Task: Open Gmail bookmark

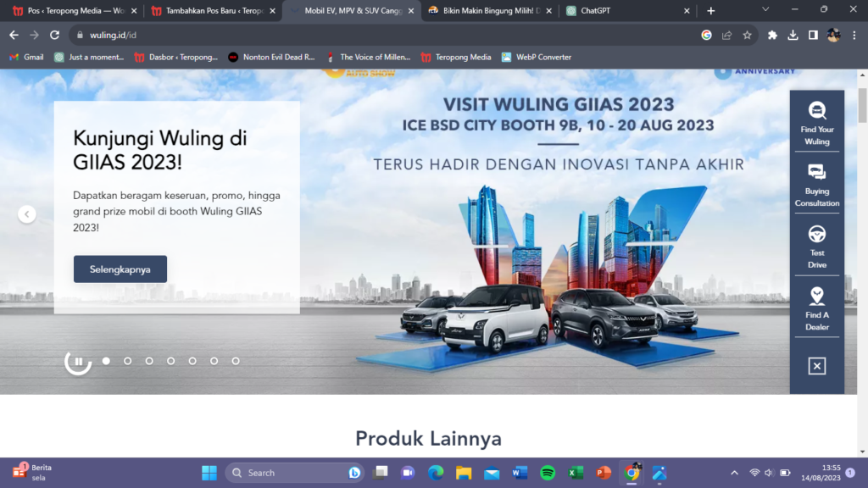Action: [26, 57]
